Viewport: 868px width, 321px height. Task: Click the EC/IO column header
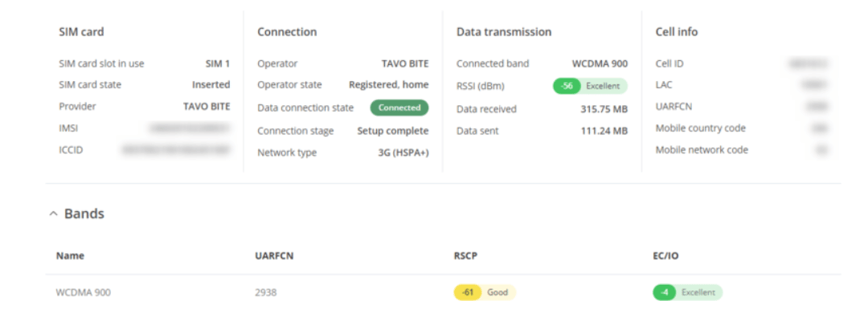pos(666,256)
